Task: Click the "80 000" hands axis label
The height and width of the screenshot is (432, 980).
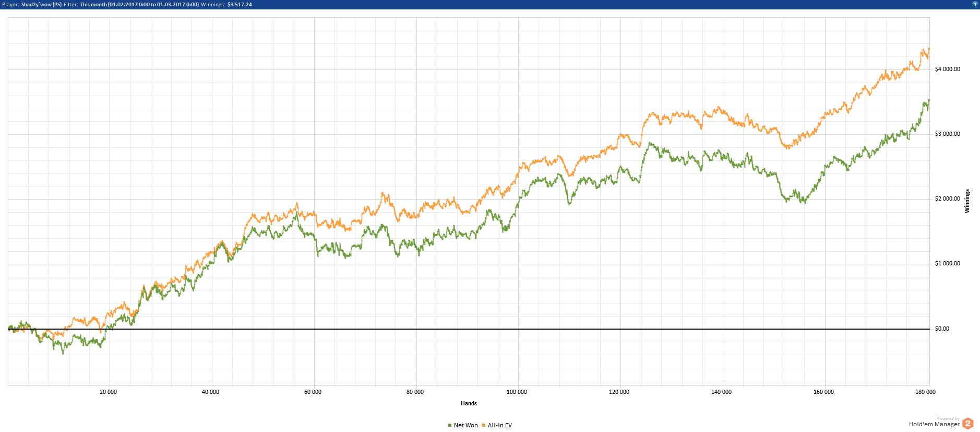Action: (415, 392)
